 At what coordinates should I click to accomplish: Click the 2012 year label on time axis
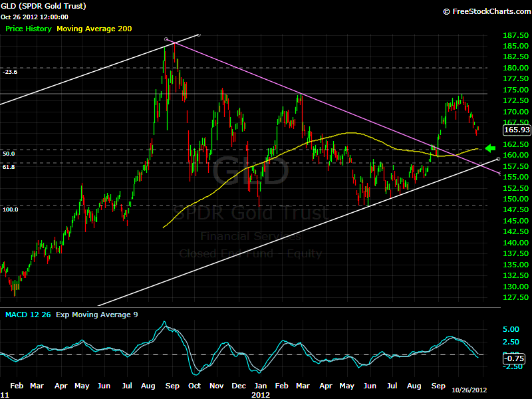coord(261,395)
